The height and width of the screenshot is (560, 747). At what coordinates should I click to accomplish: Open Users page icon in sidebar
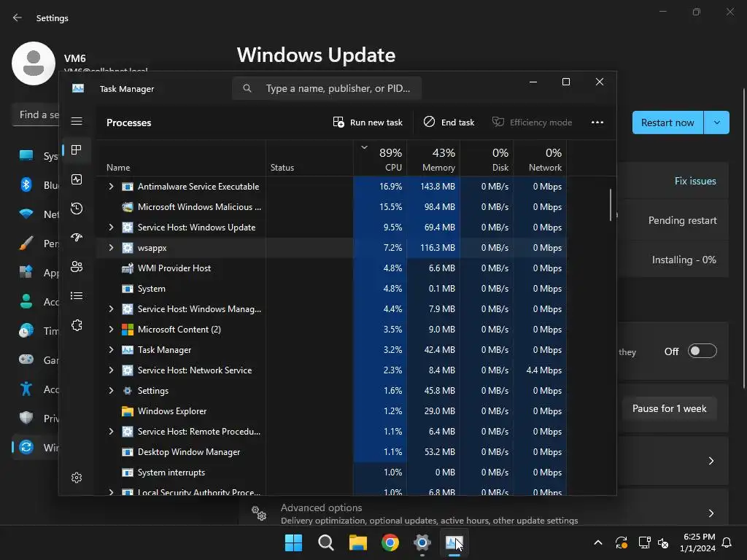coord(76,267)
